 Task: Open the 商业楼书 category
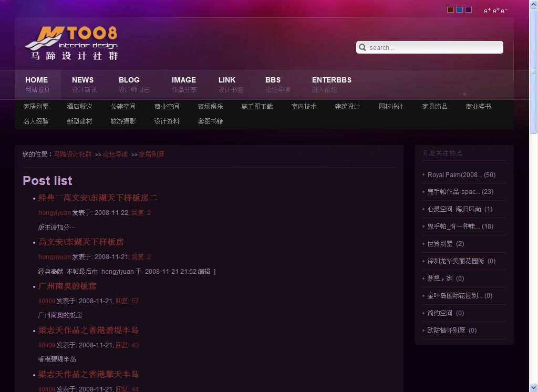click(478, 107)
